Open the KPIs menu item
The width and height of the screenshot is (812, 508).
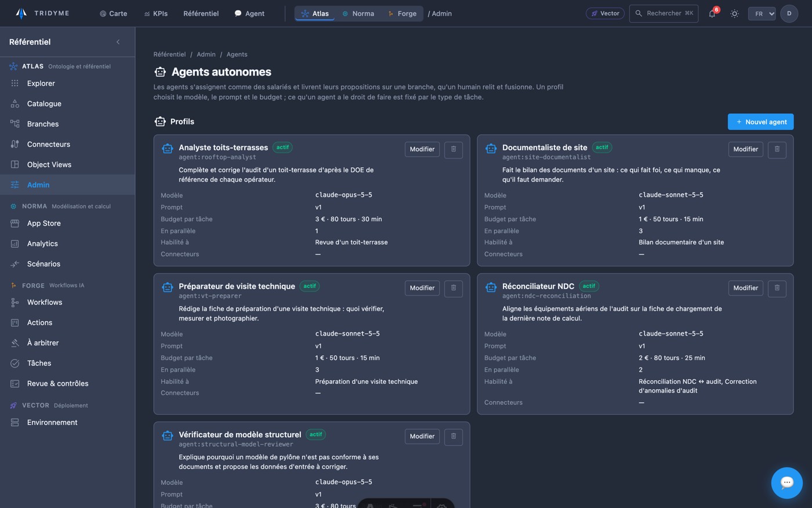156,13
